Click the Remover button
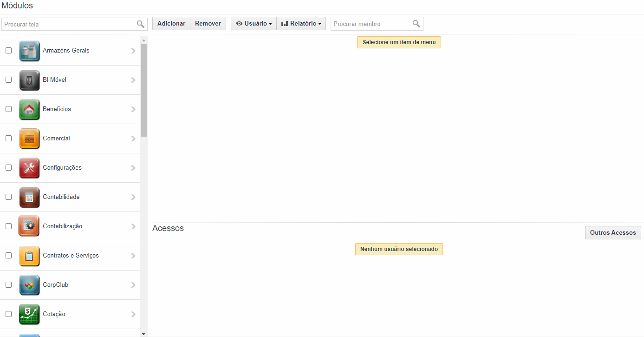Screen dimensions: 644x337 [x=208, y=24]
